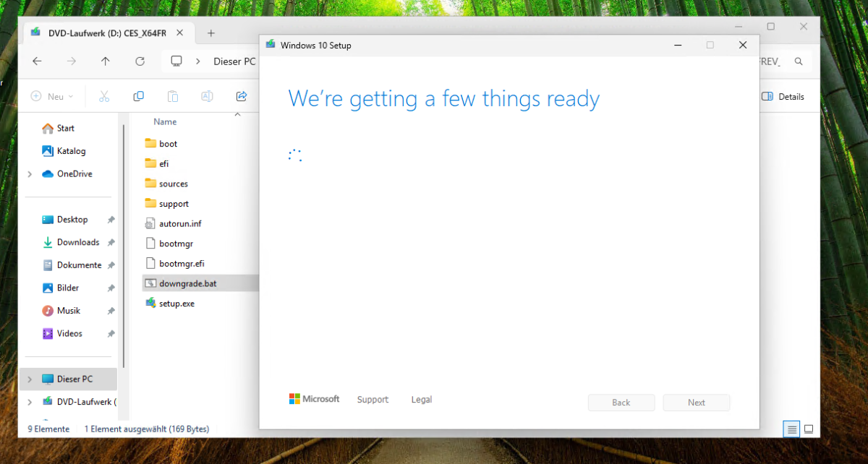Close the Windows 10 Setup window
Viewport: 868px width, 464px height.
[x=743, y=45]
